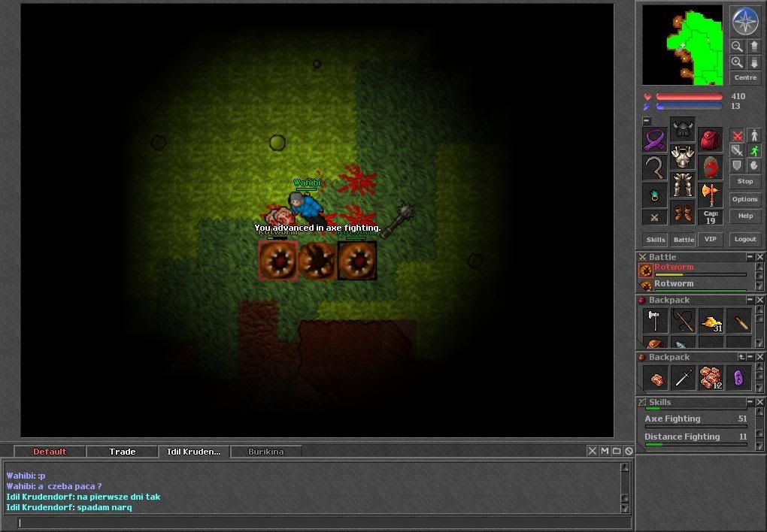Click the Battle list scroll down arrow
Image resolution: width=767 pixels, height=532 pixels.
(759, 286)
